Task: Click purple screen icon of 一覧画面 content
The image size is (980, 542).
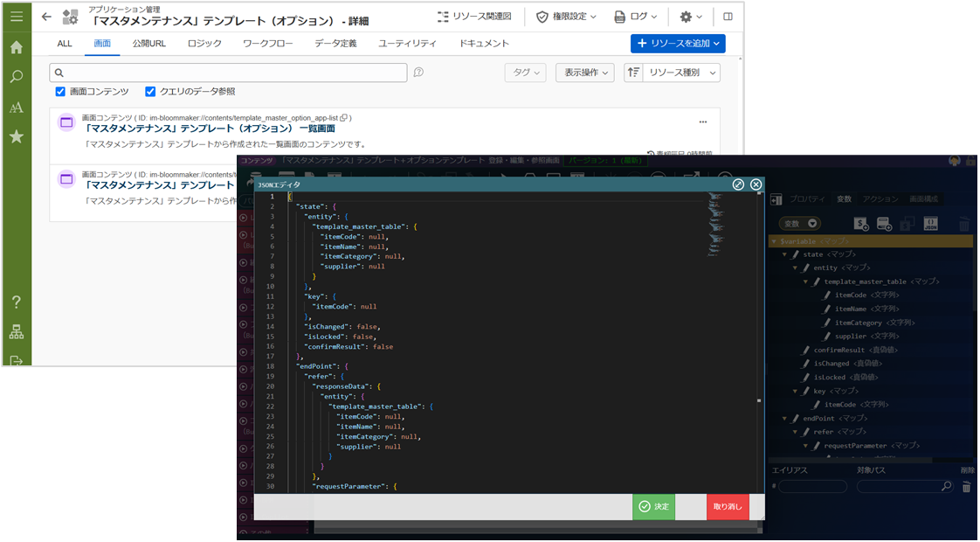Action: click(x=66, y=122)
